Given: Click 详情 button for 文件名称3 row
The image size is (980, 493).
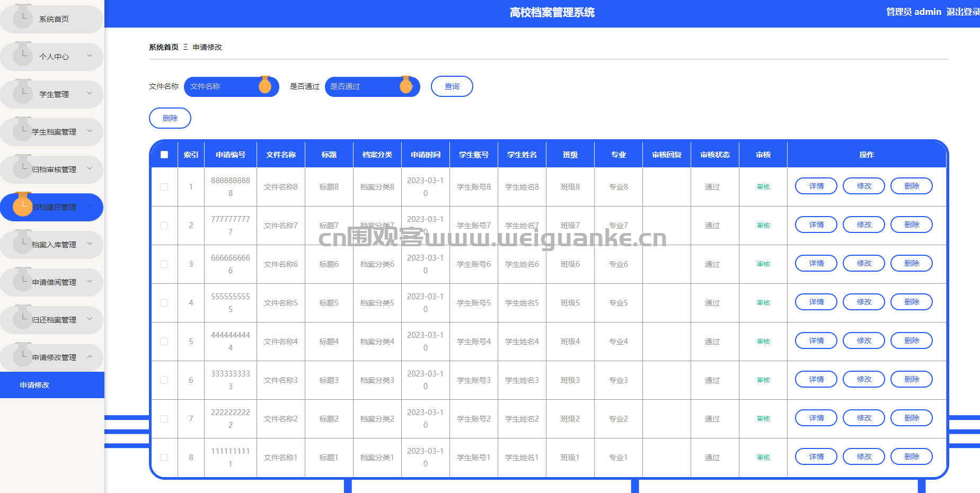Looking at the screenshot, I should tap(816, 379).
